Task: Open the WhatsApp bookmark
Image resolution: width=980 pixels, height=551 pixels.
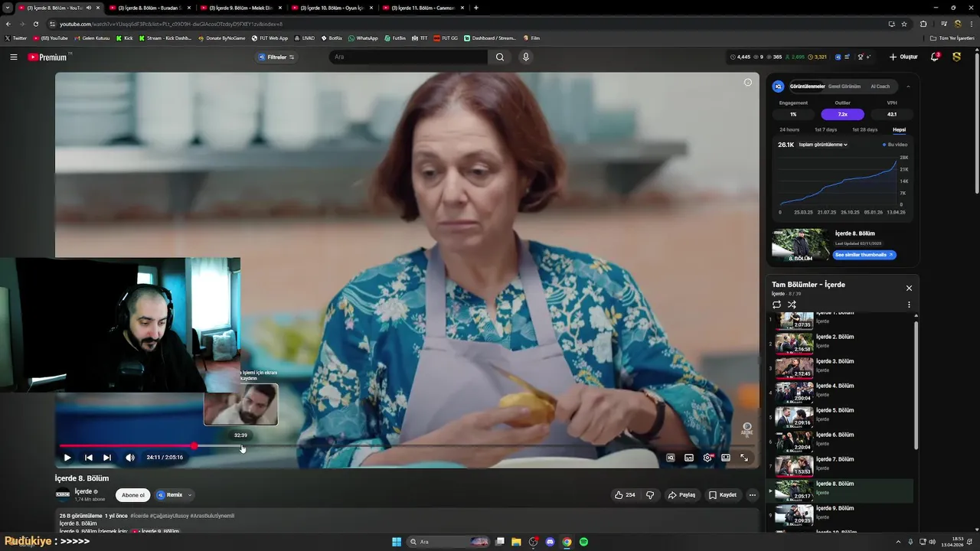Action: [363, 37]
